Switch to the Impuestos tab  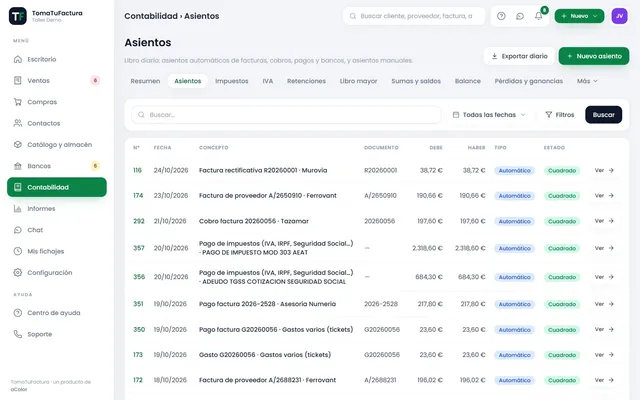231,81
